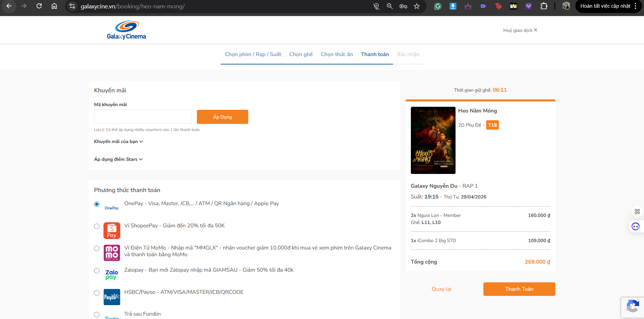
Task: Reload the page with the refresh icon
Action: pyautogui.click(x=39, y=6)
